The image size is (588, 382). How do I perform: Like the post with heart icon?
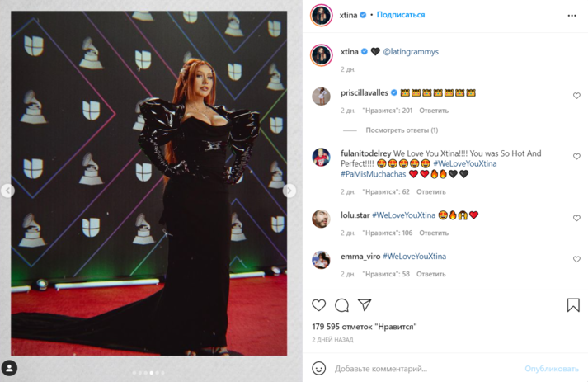319,305
